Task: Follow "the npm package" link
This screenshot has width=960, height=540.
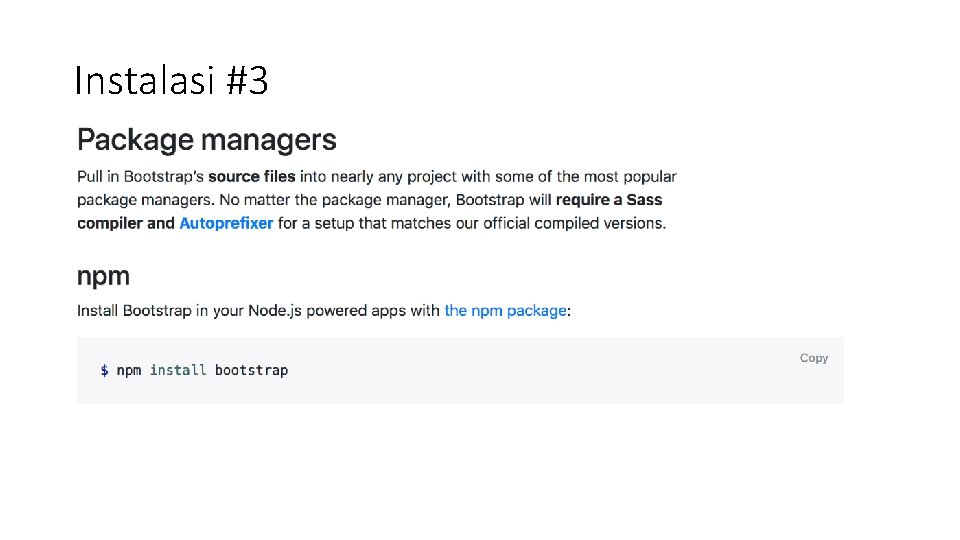Action: point(505,310)
